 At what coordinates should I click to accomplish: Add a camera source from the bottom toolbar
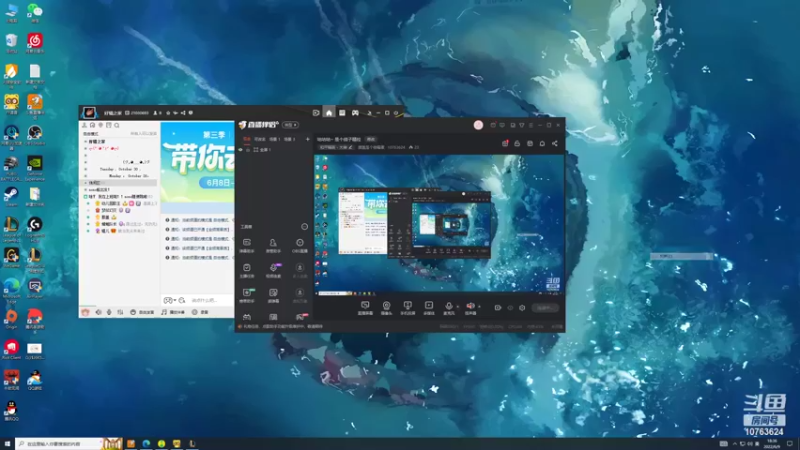point(386,308)
